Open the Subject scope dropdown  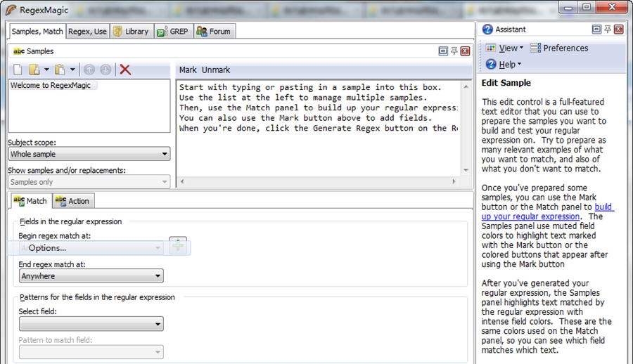point(89,154)
